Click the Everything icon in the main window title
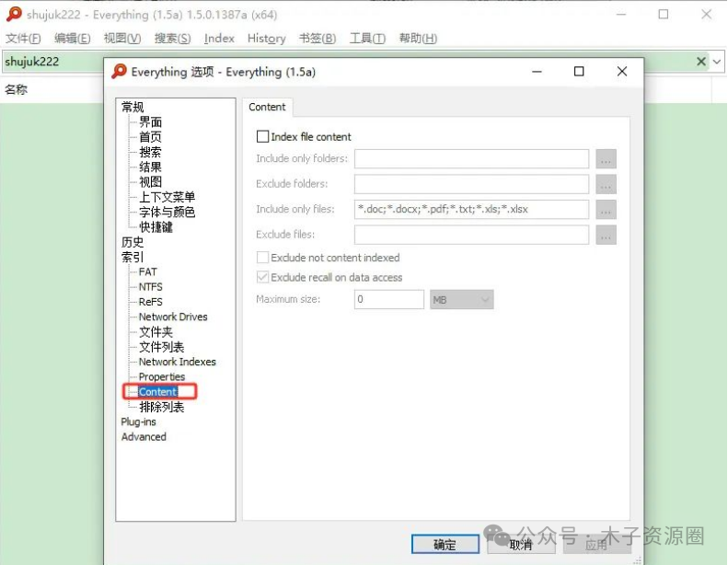This screenshot has width=728, height=565. [14, 15]
